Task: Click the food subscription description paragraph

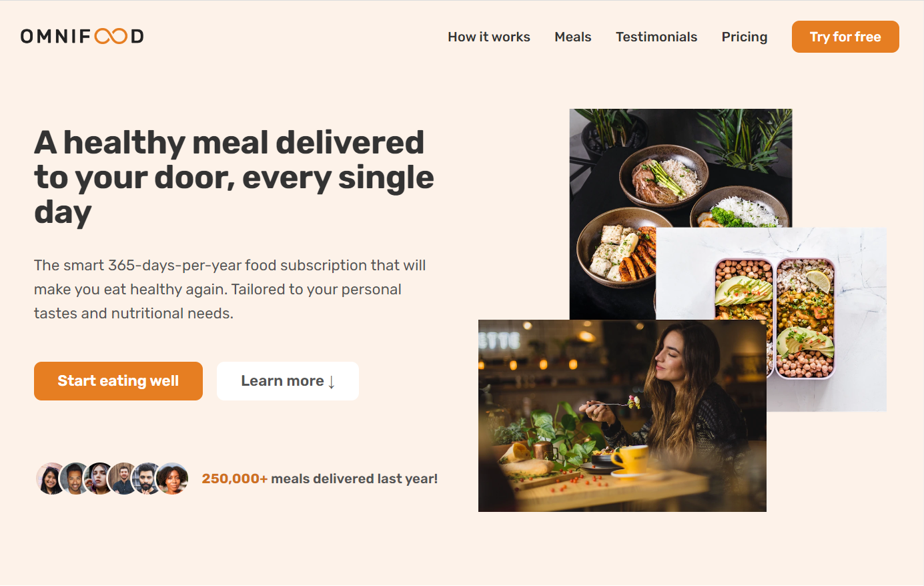Action: click(230, 289)
